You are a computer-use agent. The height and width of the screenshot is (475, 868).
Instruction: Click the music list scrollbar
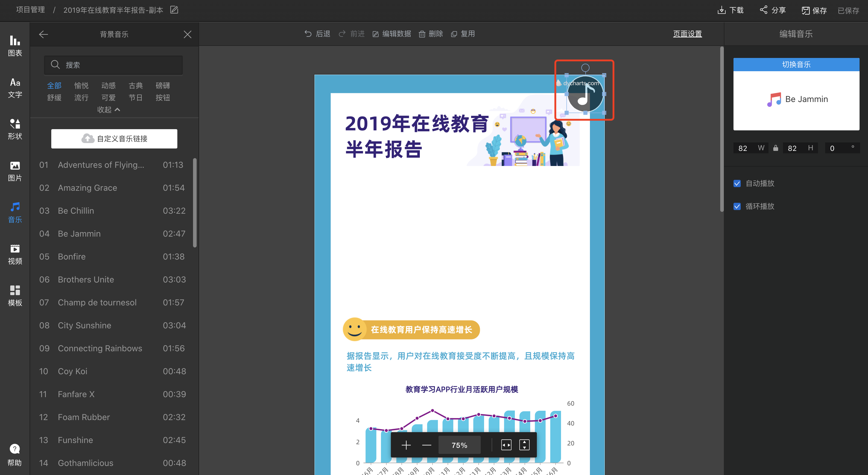click(195, 203)
